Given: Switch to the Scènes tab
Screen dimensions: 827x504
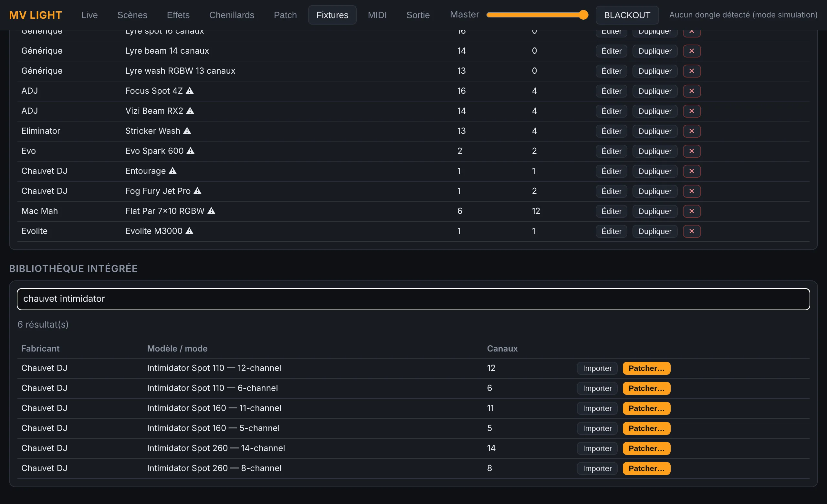Looking at the screenshot, I should (x=132, y=15).
